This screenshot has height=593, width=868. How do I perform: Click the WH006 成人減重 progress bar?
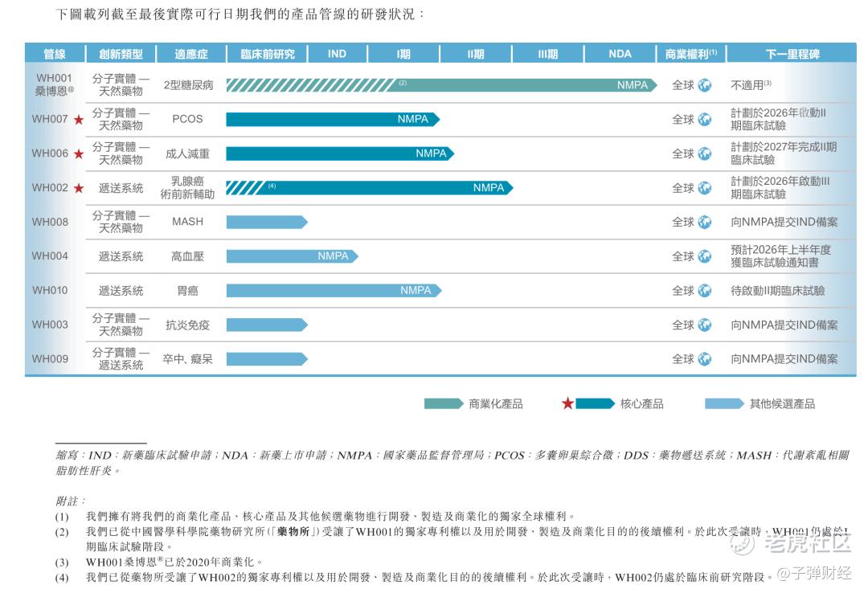coord(340,154)
